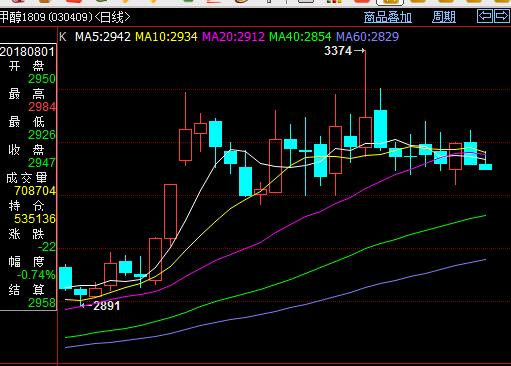The image size is (511, 366).
Task: Click the right arrow navigation icon
Action: 501,16
